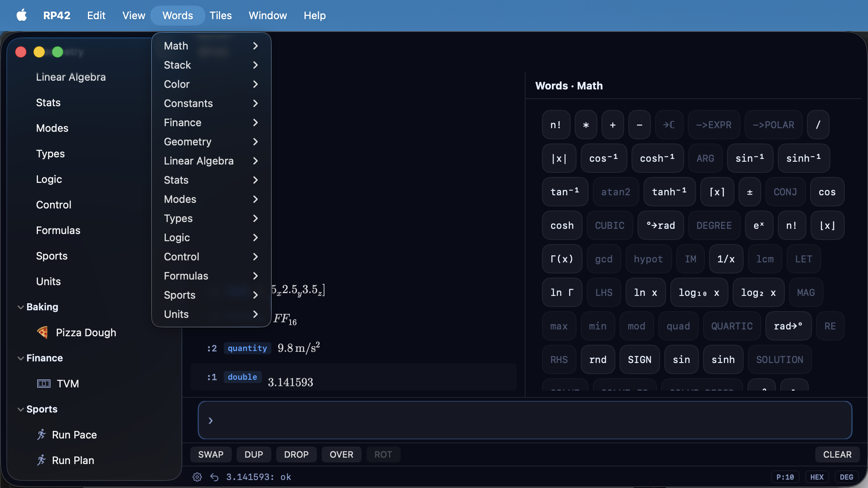The height and width of the screenshot is (488, 868).
Task: Open the Run Pace tile
Action: 67,434
